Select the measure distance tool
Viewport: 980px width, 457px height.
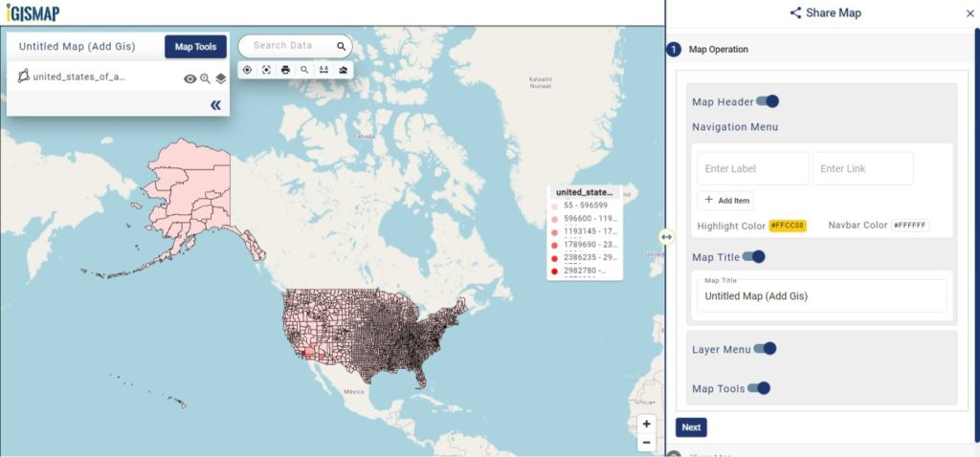[323, 70]
